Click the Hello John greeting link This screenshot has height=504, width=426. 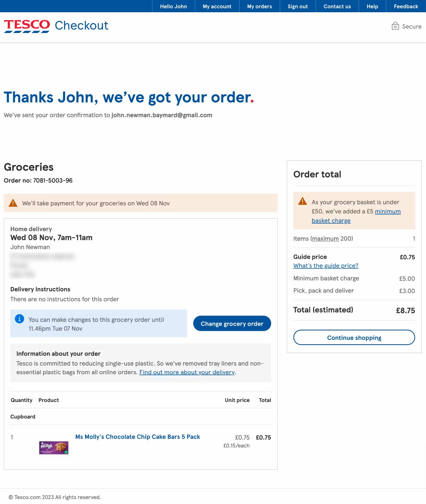[x=173, y=6]
